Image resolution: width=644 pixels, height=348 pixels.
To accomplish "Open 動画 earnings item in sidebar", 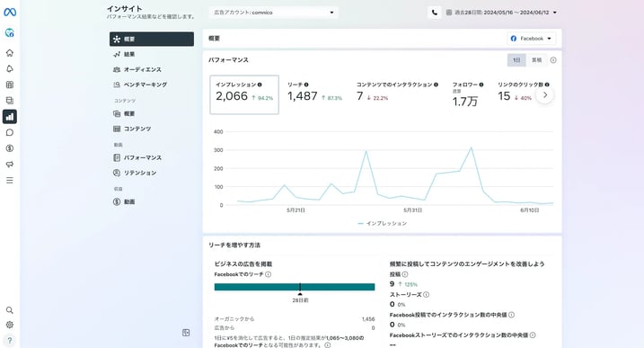I will pyautogui.click(x=152, y=201).
